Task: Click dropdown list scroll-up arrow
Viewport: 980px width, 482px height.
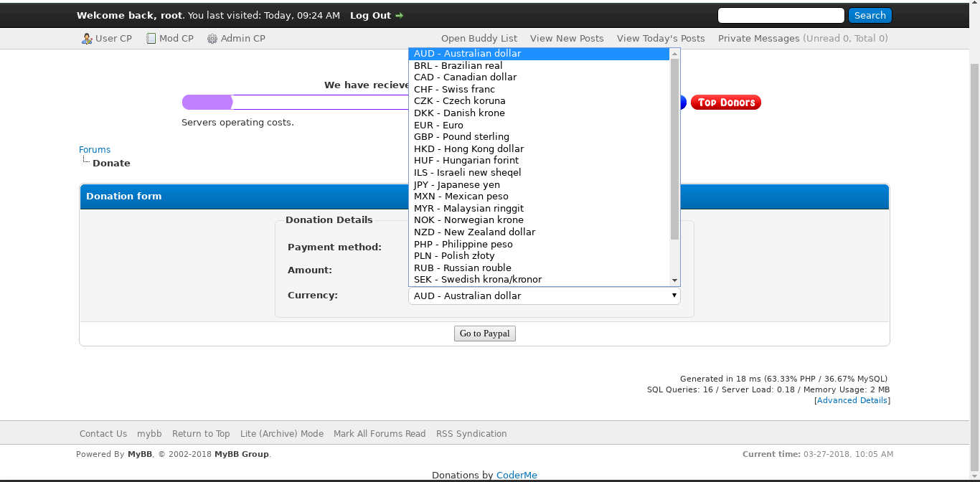Action: point(674,54)
